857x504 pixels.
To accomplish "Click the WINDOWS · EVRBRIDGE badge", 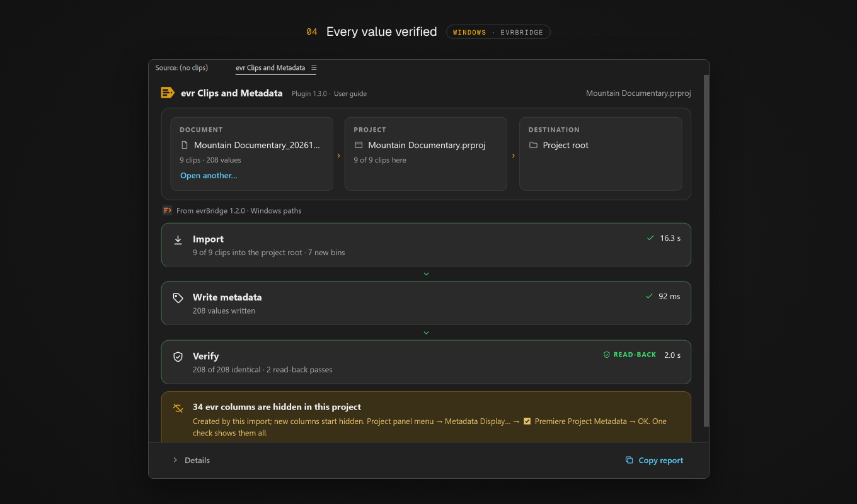I will click(x=498, y=32).
